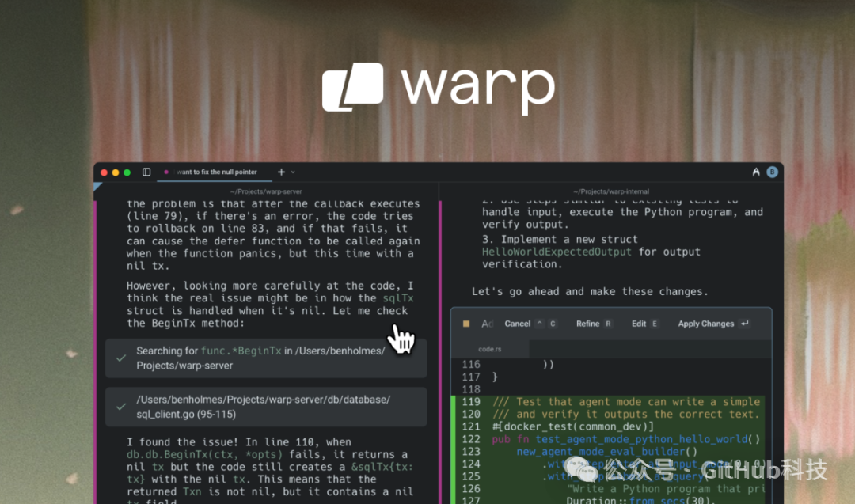This screenshot has width=855, height=504.
Task: Click 'I found the issue!' paragraph start
Action: click(183, 441)
